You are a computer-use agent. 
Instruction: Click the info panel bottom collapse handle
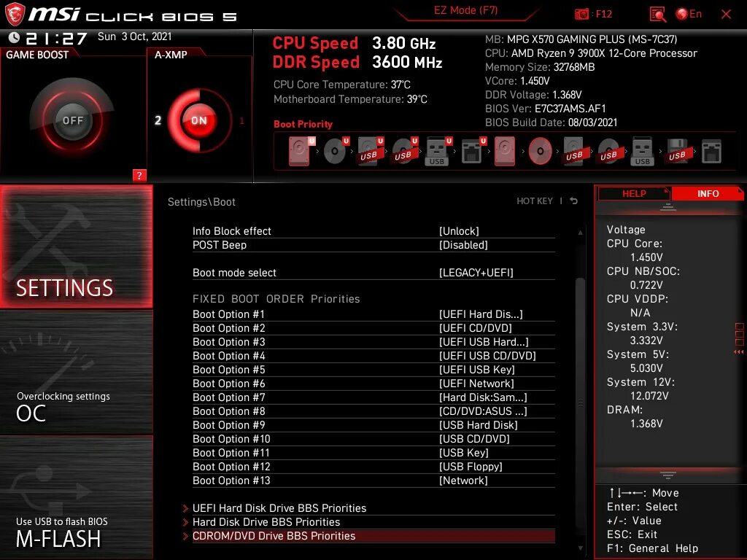click(668, 475)
